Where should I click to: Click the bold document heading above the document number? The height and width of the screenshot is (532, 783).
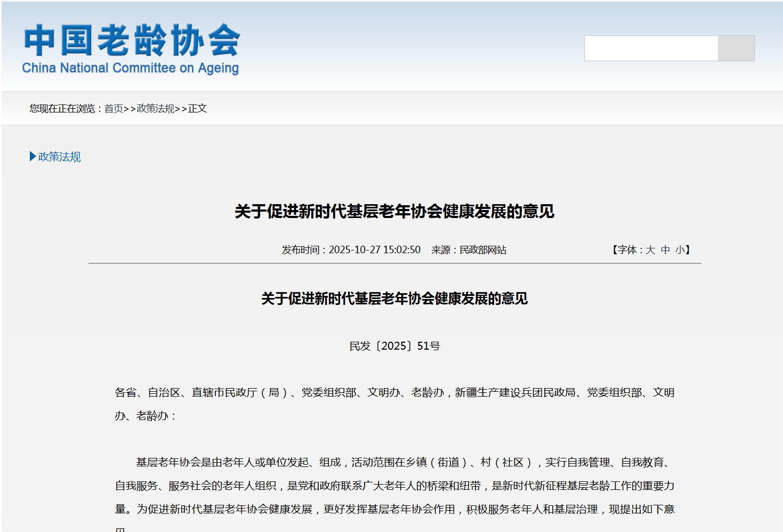coord(394,299)
